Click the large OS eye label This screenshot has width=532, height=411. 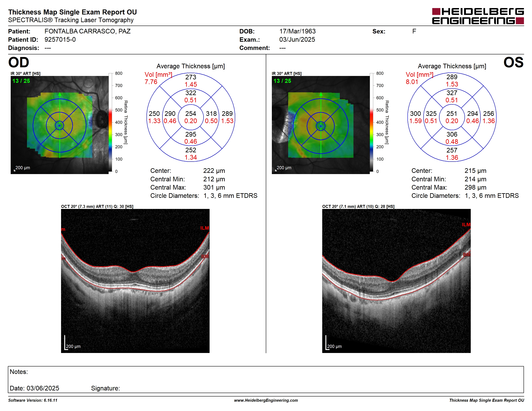513,62
